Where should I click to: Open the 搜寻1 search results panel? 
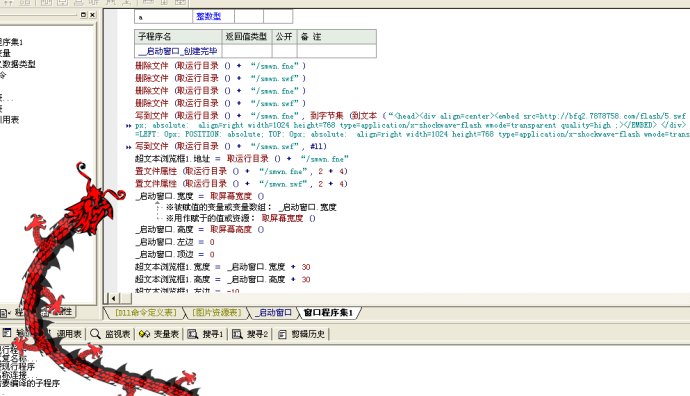tap(206, 334)
